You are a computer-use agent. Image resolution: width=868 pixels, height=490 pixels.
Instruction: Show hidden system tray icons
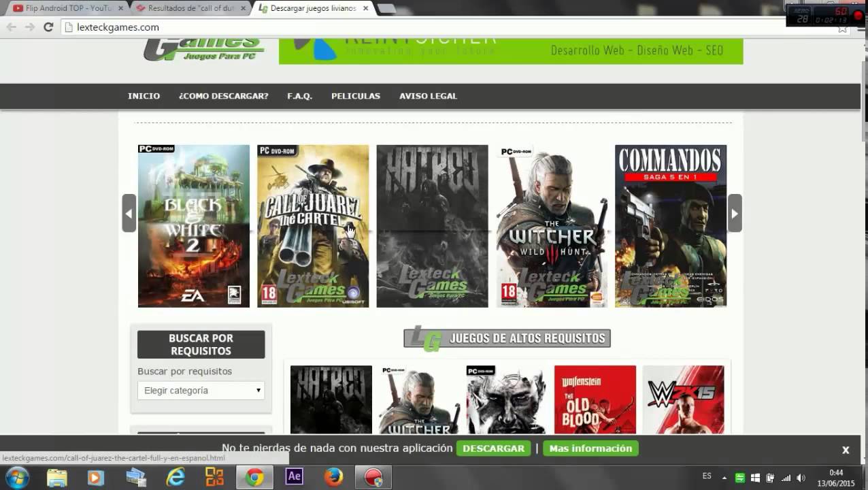click(x=724, y=478)
